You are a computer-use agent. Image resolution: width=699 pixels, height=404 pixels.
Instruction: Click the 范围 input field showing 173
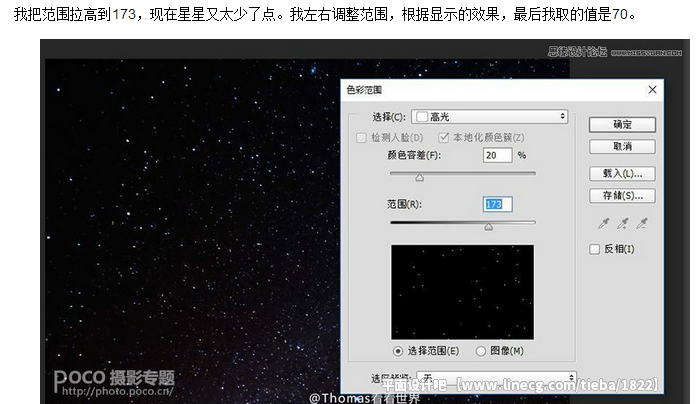point(498,204)
